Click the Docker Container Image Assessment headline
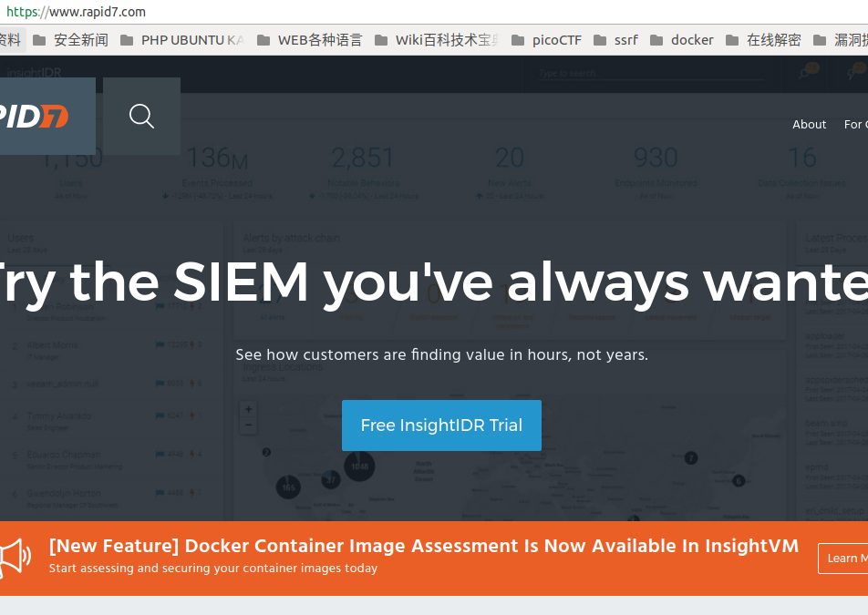Viewport: 868px width, 615px height. [423, 546]
